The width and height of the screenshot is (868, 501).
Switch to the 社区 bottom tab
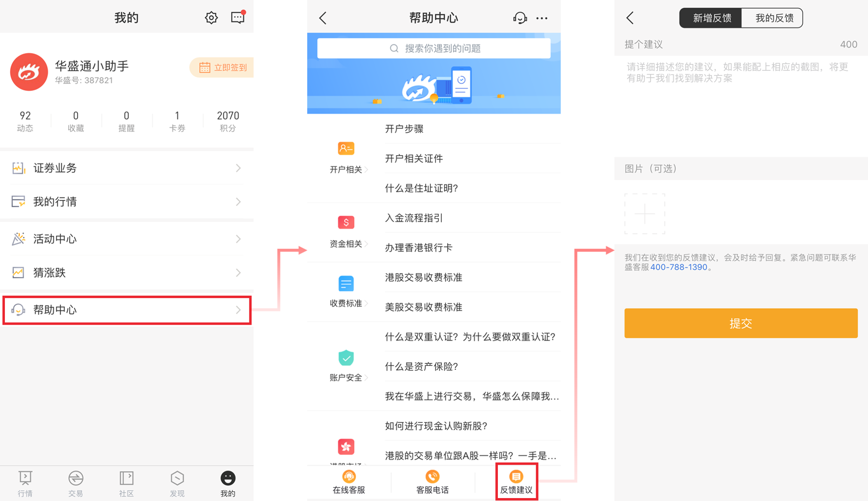[x=126, y=484]
